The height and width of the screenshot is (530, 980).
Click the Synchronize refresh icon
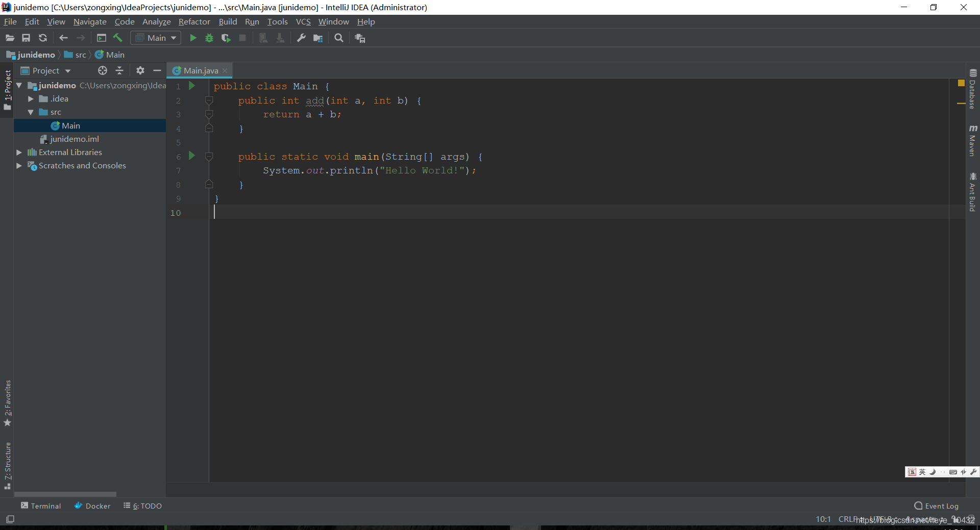(43, 38)
